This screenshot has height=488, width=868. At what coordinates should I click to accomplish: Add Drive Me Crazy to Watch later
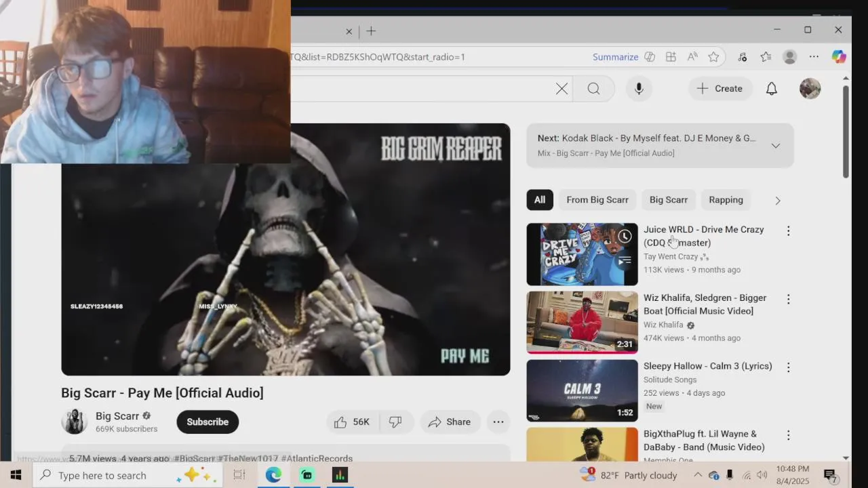point(625,237)
